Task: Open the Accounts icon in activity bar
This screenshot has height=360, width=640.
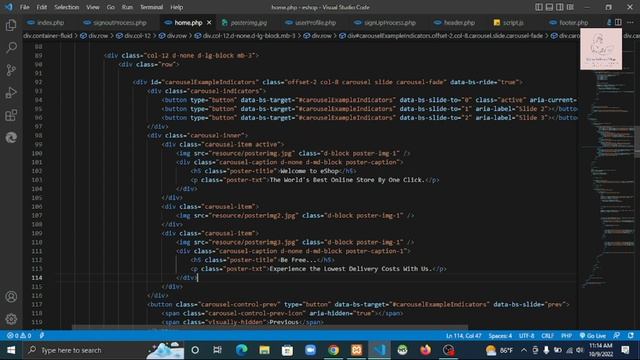Action: coord(11,297)
